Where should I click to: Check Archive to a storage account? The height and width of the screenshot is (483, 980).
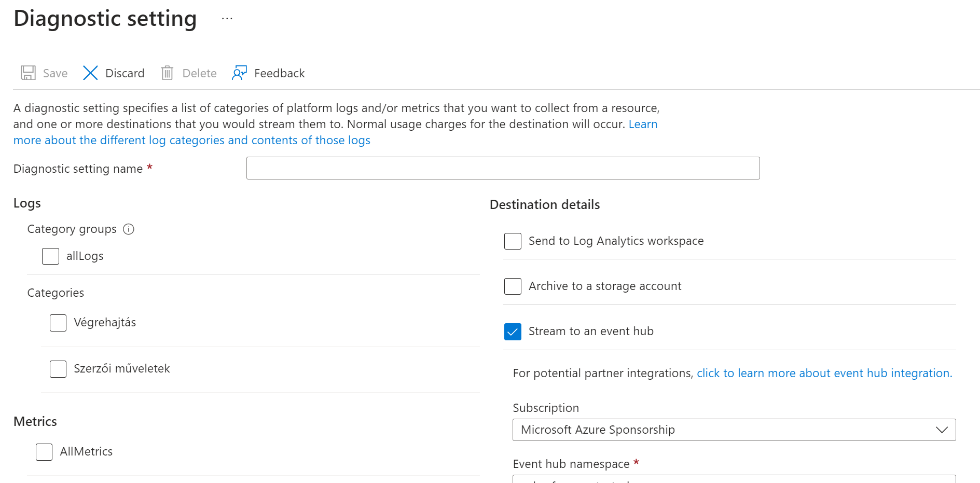[x=513, y=286]
